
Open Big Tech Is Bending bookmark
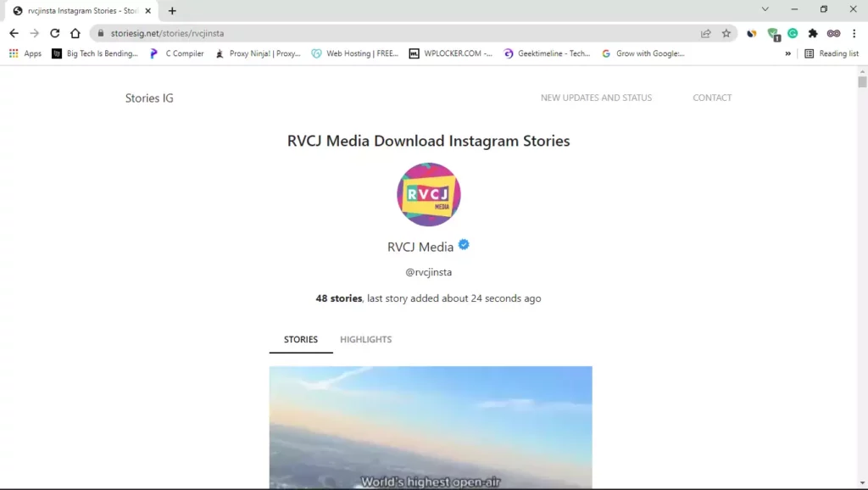(x=95, y=53)
